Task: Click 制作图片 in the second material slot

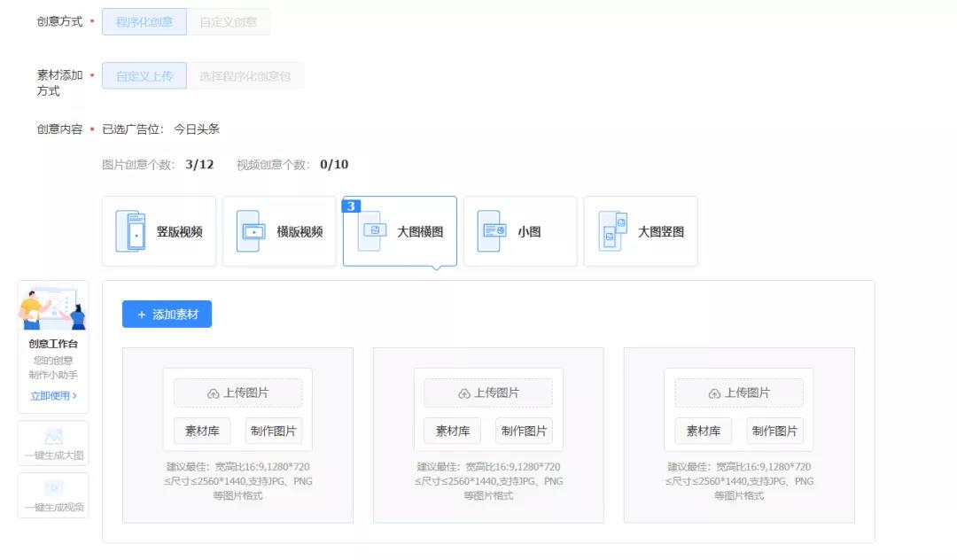Action: pos(524,432)
